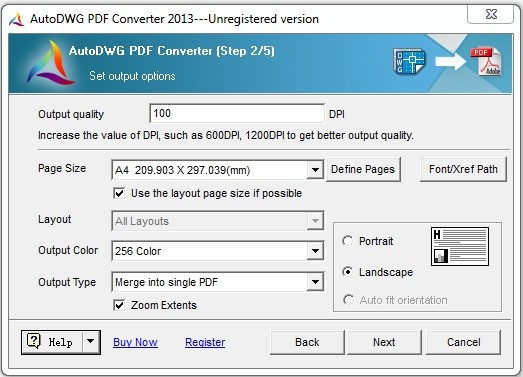The height and width of the screenshot is (377, 523).
Task: Click the Help question mark icon
Action: click(34, 341)
